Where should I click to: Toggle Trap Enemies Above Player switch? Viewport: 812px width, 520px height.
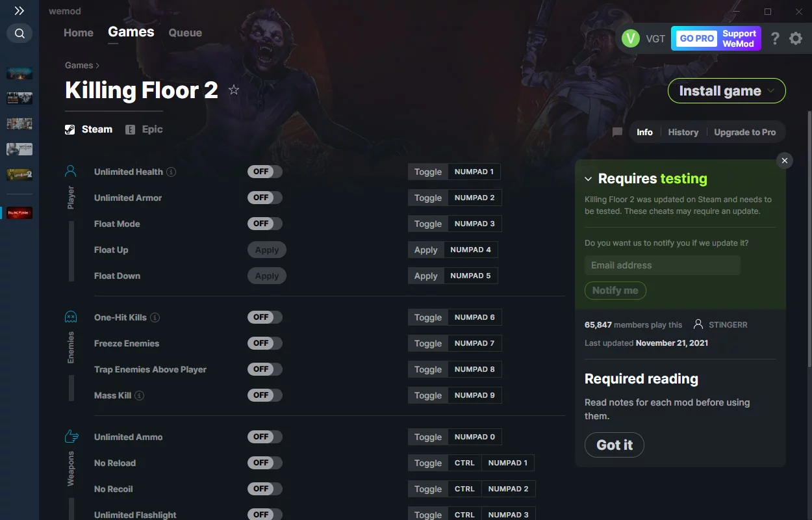coord(265,369)
